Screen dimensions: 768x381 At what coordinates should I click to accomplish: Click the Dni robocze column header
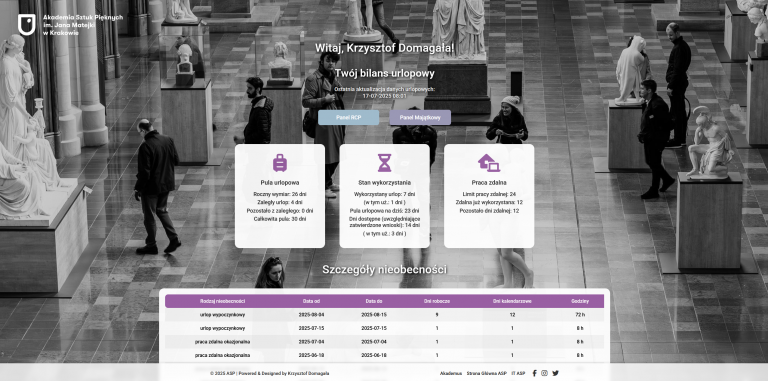(x=437, y=301)
